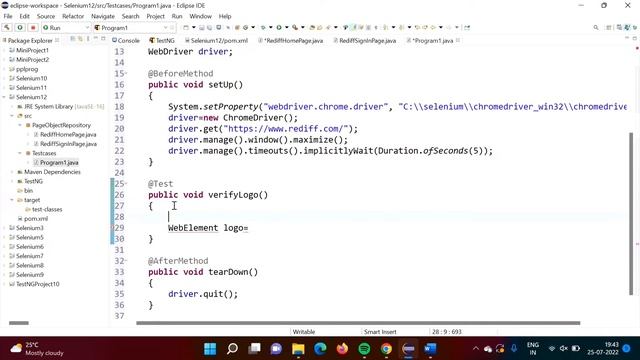Screen dimensions: 640x360
Task: Click the Save All icon in toolbar
Action: [210, 27]
